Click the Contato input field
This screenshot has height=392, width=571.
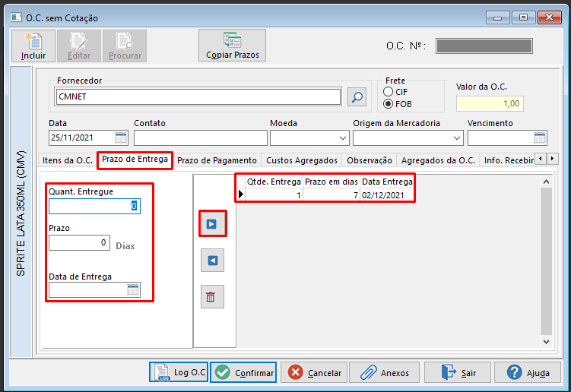[x=201, y=138]
